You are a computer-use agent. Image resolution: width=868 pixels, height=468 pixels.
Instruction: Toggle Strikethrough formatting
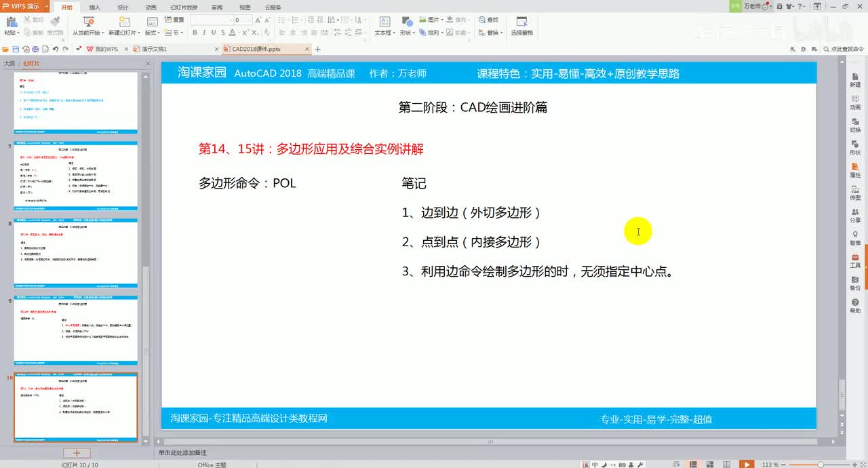[x=222, y=33]
